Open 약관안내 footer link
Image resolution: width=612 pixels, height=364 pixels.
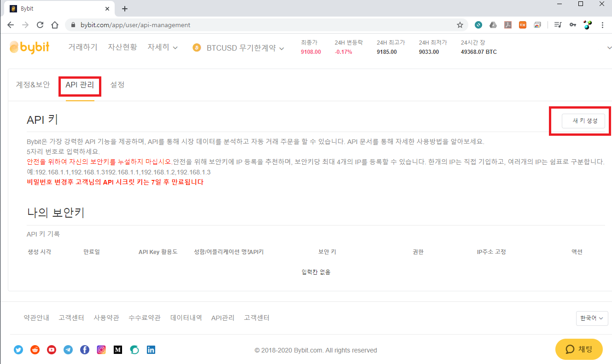click(x=36, y=318)
